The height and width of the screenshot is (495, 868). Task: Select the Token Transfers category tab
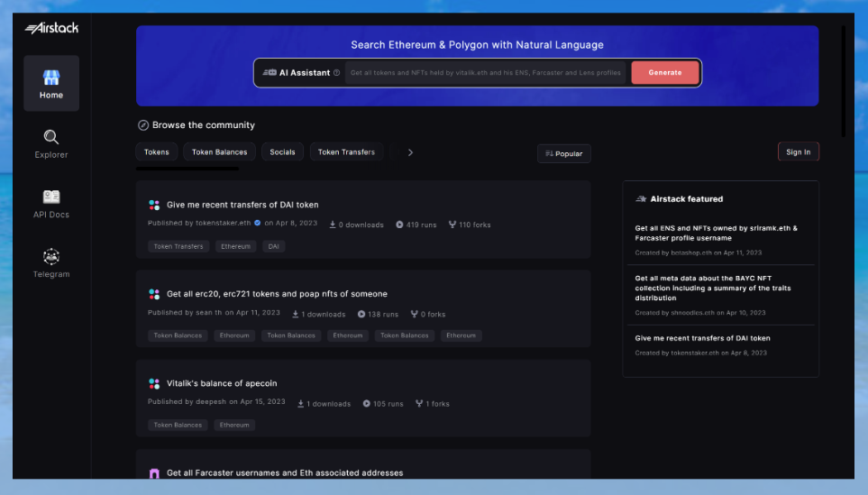(346, 152)
